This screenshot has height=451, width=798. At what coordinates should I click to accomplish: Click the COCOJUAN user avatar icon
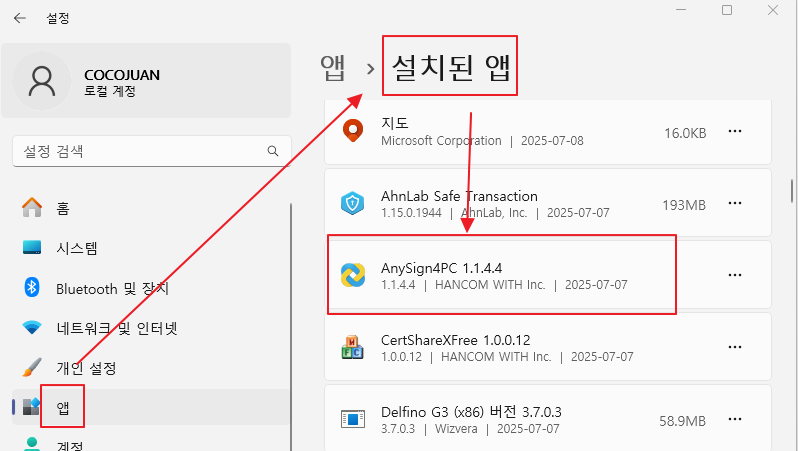click(42, 81)
